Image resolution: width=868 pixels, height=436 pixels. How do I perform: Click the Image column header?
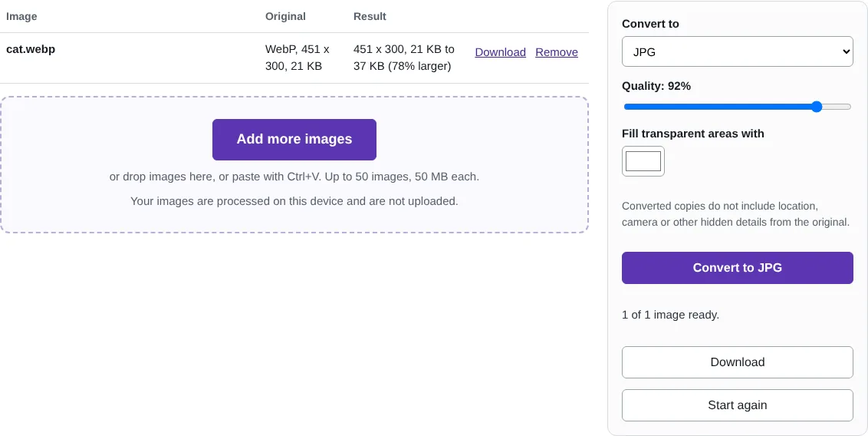coord(21,17)
